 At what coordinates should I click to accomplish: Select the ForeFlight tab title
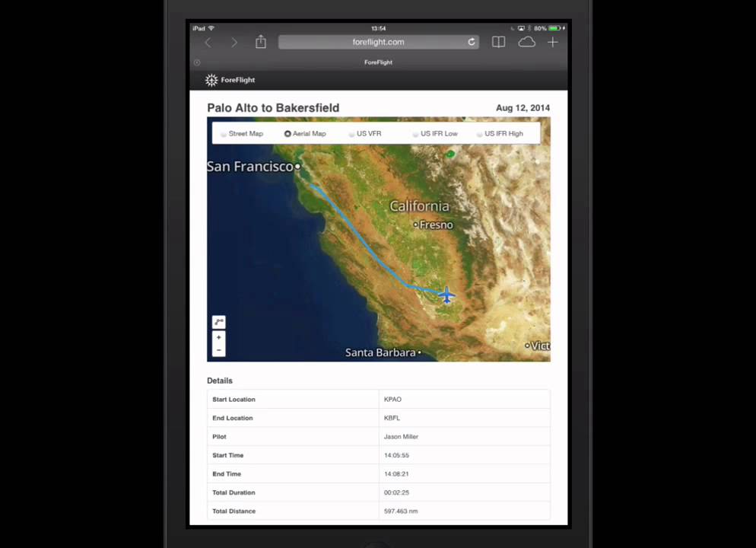[379, 62]
